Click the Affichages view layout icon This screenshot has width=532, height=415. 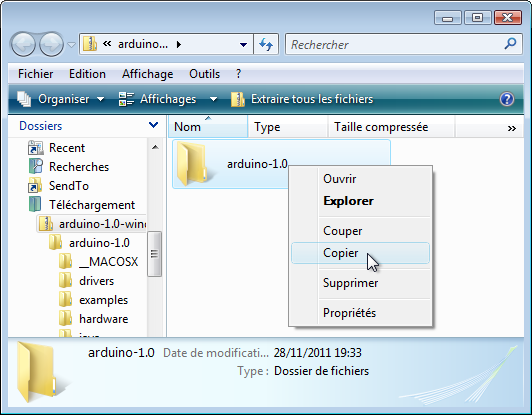coord(126,99)
